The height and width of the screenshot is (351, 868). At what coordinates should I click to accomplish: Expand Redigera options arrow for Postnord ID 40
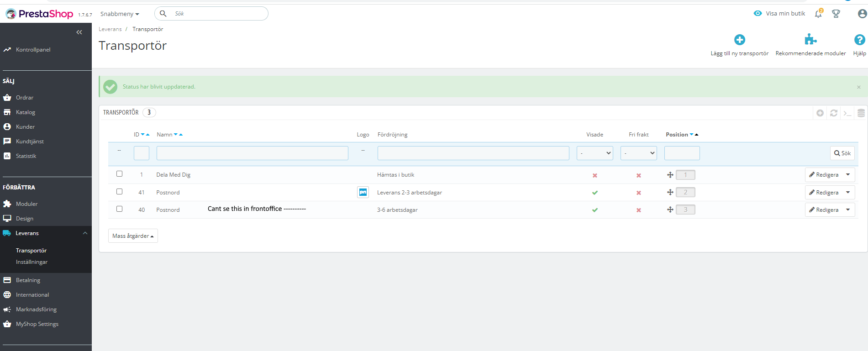[848, 210]
